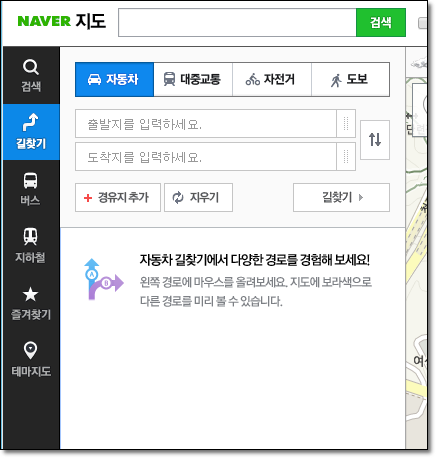Clear the route with 지우기 button
Screen dimensions: 436x458
click(x=198, y=197)
